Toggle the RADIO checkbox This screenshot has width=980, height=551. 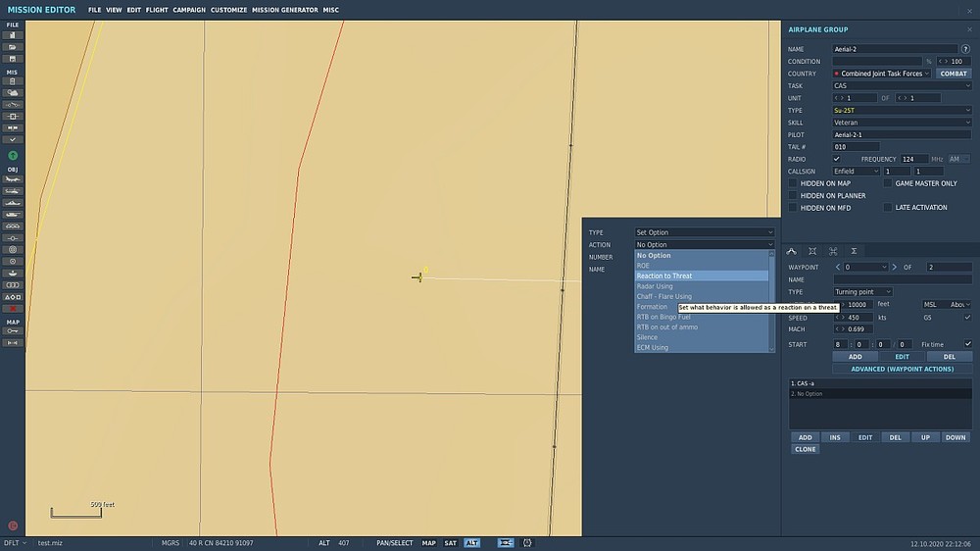[836, 159]
